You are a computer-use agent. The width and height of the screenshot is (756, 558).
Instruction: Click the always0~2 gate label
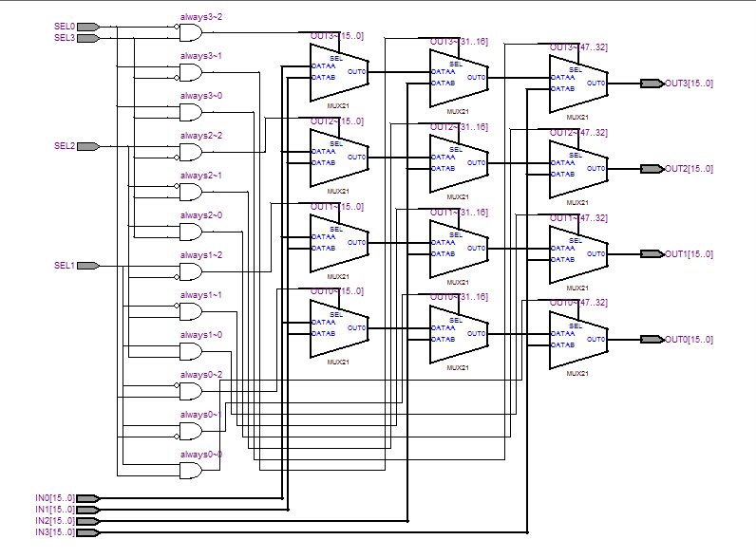click(201, 375)
